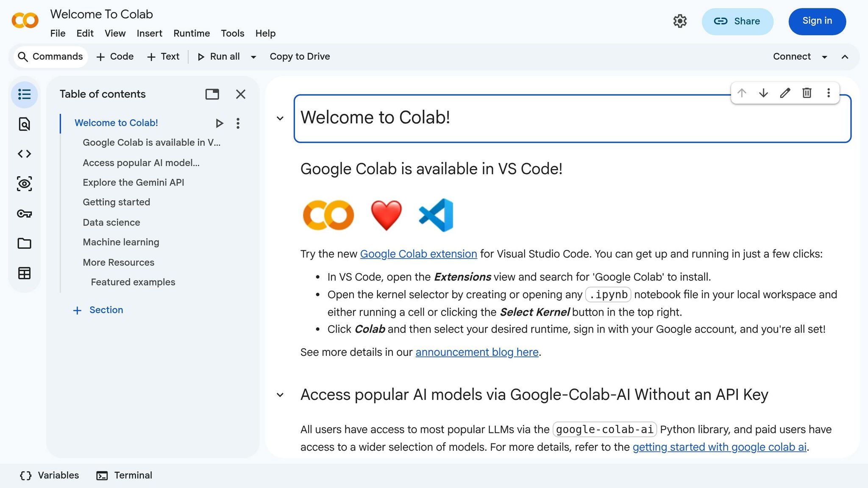Image resolution: width=868 pixels, height=488 pixels.
Task: Open more options for Welcome to Colab! entry
Action: [x=238, y=123]
